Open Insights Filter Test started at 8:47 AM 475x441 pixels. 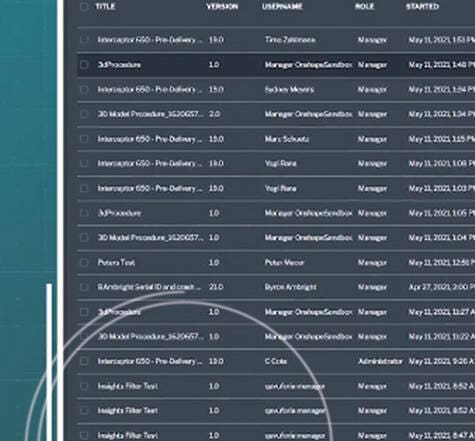coord(127,435)
